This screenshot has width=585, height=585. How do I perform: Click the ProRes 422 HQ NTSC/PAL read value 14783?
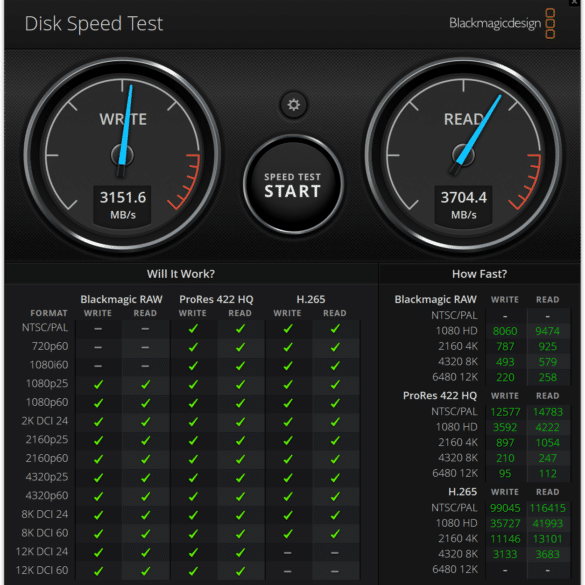pos(547,412)
